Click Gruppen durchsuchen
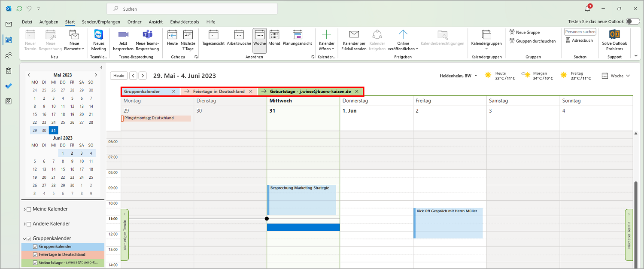Image resolution: width=644 pixels, height=269 pixels. coord(532,41)
